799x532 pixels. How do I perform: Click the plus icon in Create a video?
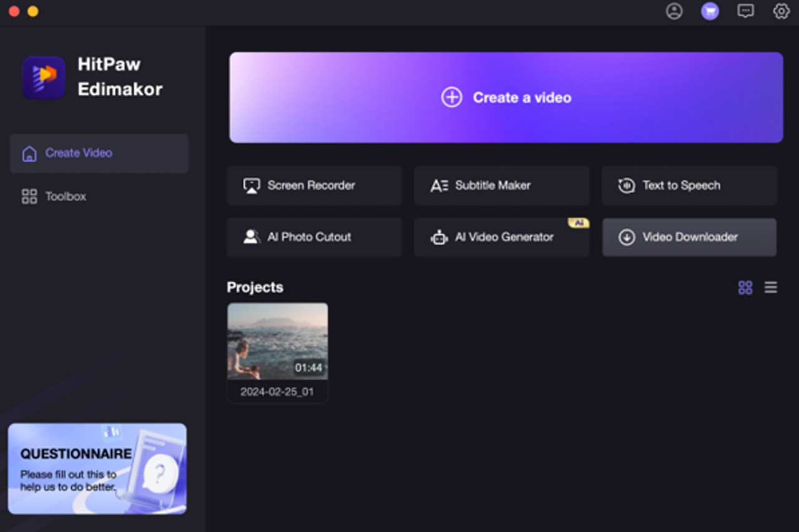coord(451,98)
